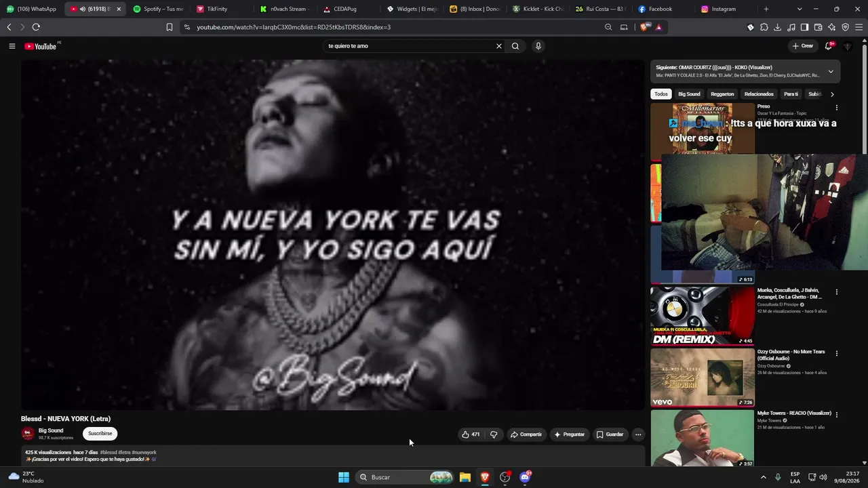
Task: Open options menu for Preso video
Action: click(836, 108)
